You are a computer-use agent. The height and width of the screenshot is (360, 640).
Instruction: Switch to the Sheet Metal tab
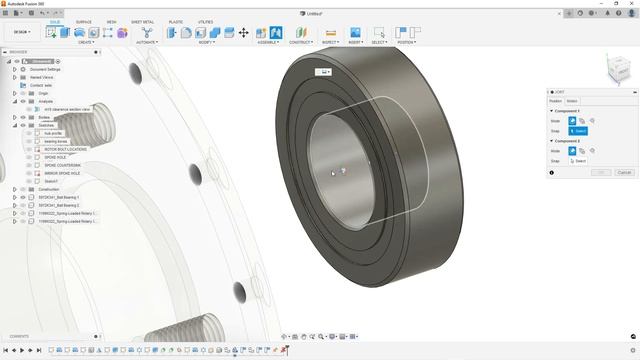[x=142, y=22]
